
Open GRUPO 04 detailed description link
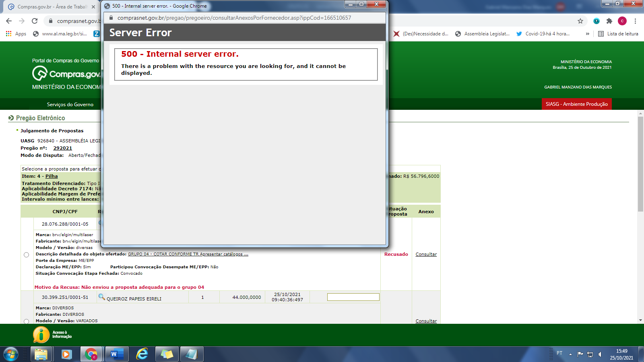188,254
